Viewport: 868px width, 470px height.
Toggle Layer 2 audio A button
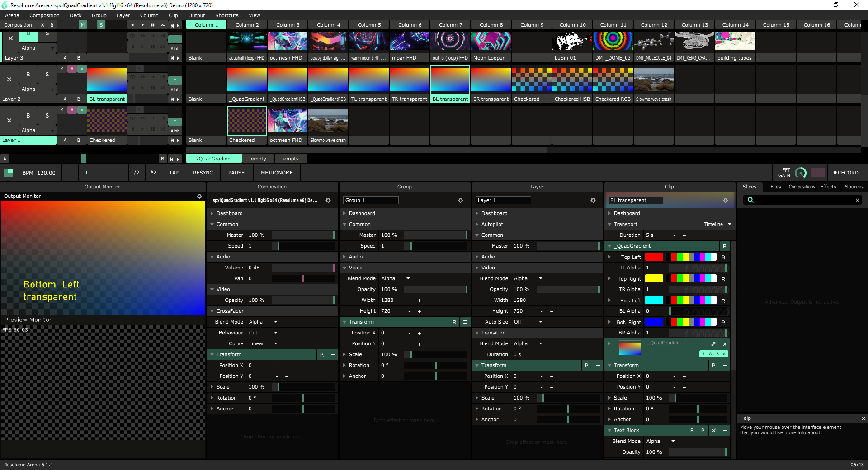click(72, 69)
